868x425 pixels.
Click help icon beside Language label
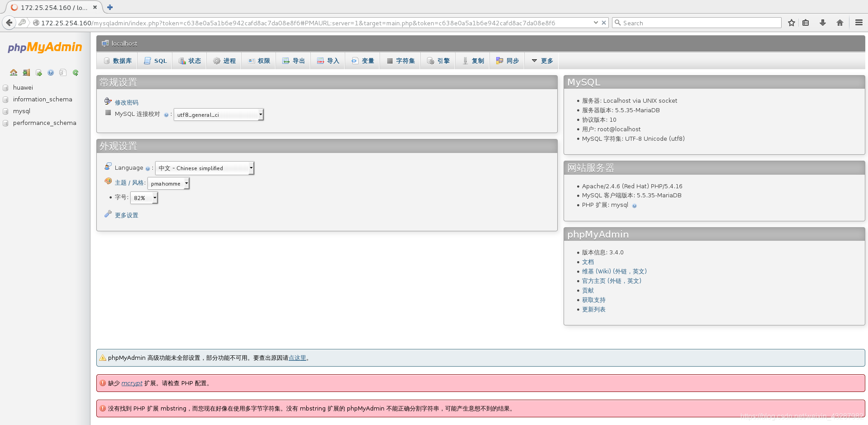point(147,168)
